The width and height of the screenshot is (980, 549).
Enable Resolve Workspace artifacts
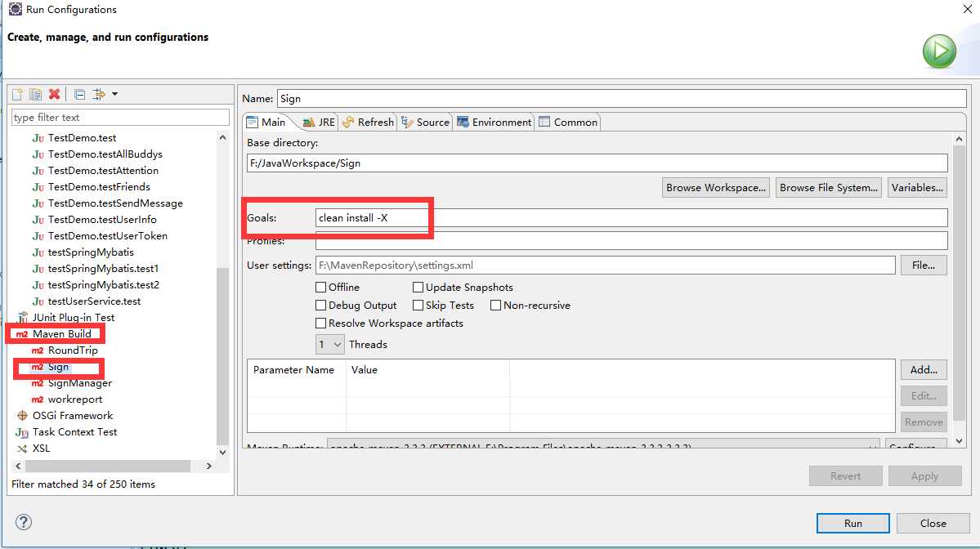320,324
